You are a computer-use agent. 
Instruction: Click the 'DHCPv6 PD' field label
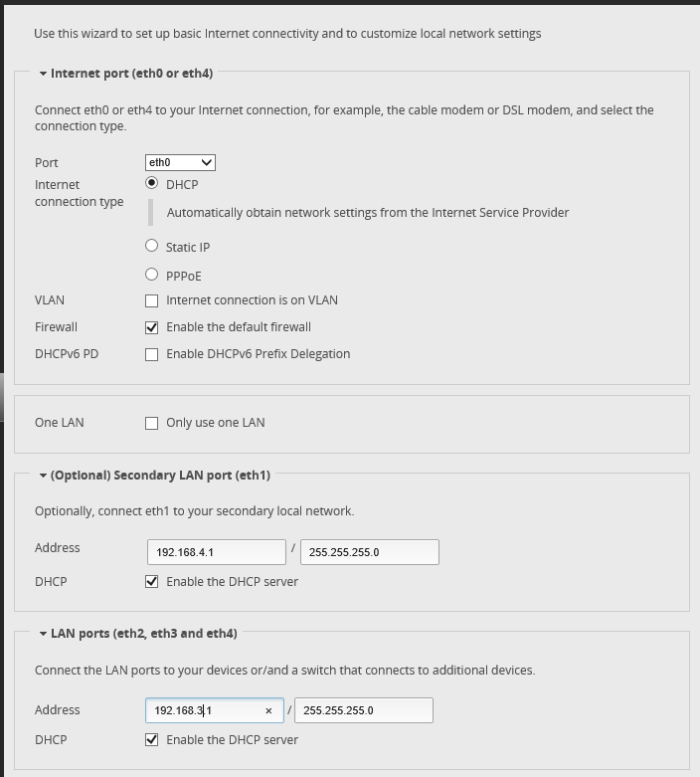click(67, 354)
